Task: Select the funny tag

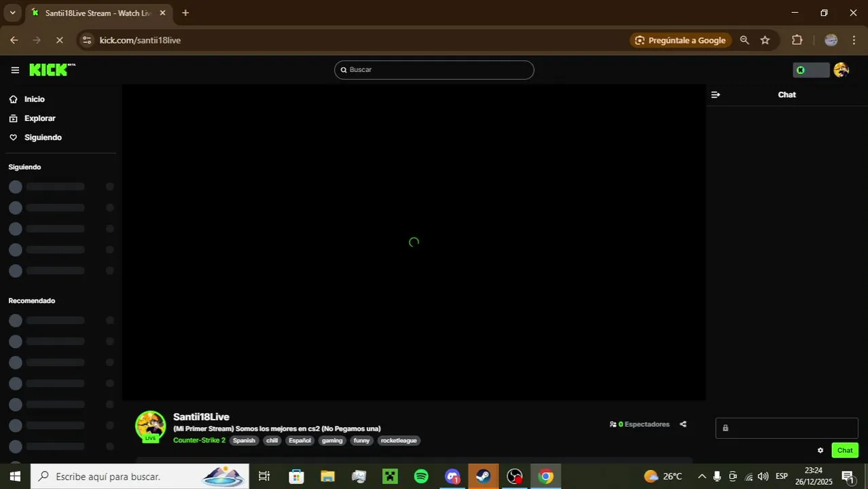Action: tap(361, 441)
